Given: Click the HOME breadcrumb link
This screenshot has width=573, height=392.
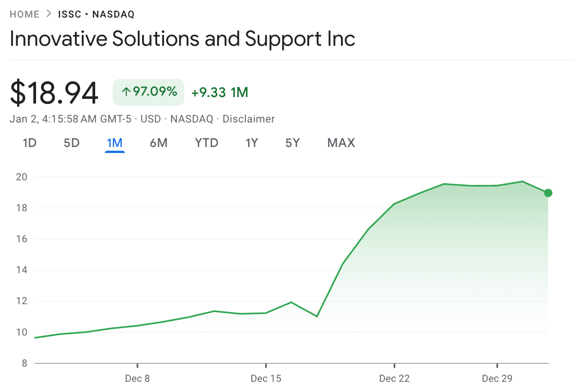Looking at the screenshot, I should pyautogui.click(x=24, y=14).
